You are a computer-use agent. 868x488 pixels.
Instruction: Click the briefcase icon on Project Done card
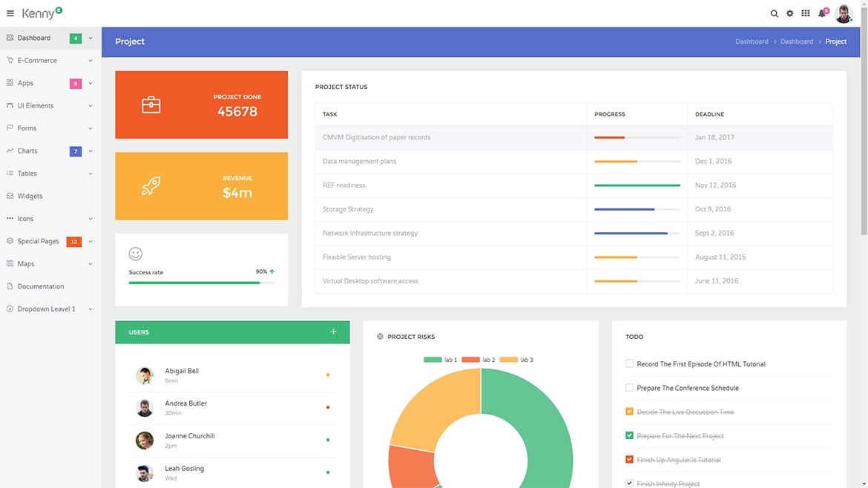(x=151, y=105)
